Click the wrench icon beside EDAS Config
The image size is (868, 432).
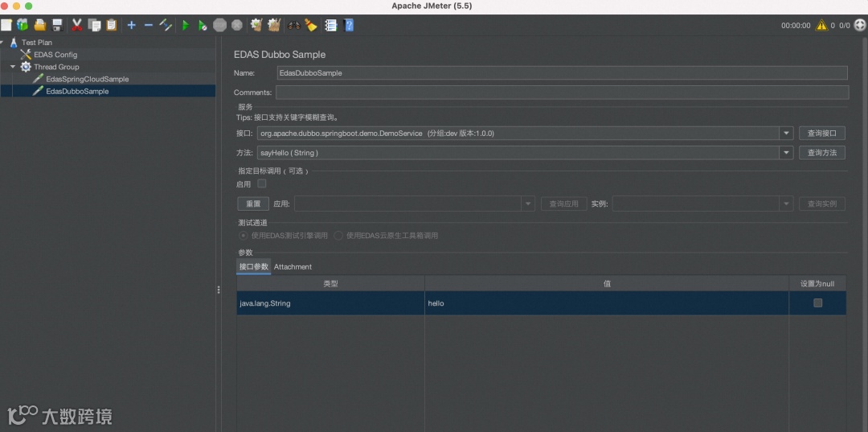[x=26, y=54]
